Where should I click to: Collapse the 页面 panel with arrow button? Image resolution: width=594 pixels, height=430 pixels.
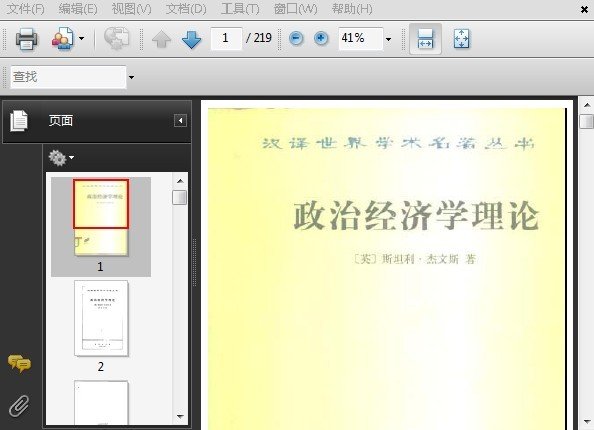(x=180, y=121)
